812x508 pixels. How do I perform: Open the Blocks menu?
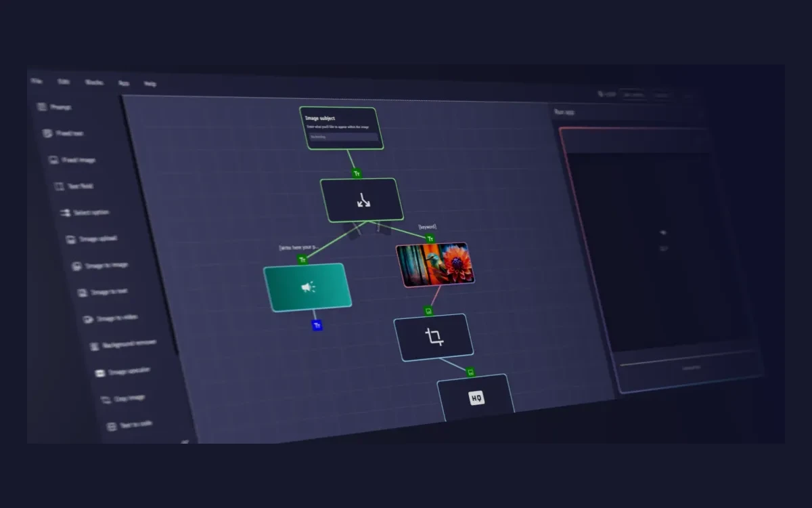coord(94,82)
